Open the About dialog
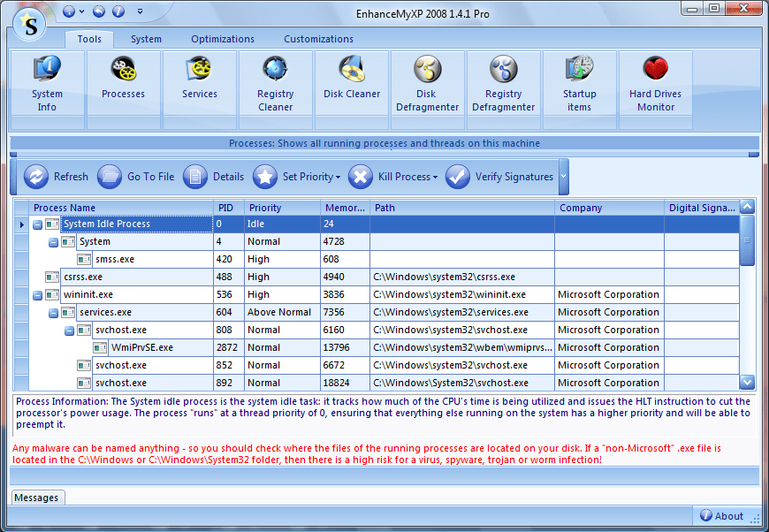The height and width of the screenshot is (532, 769). coord(725,516)
